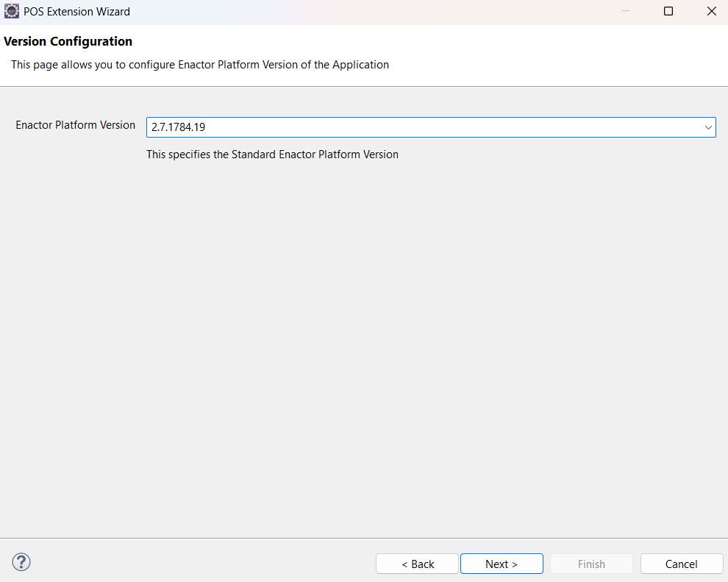Click the POS Extension Wizard gear icon
Image resolution: width=728 pixels, height=582 pixels.
click(11, 11)
